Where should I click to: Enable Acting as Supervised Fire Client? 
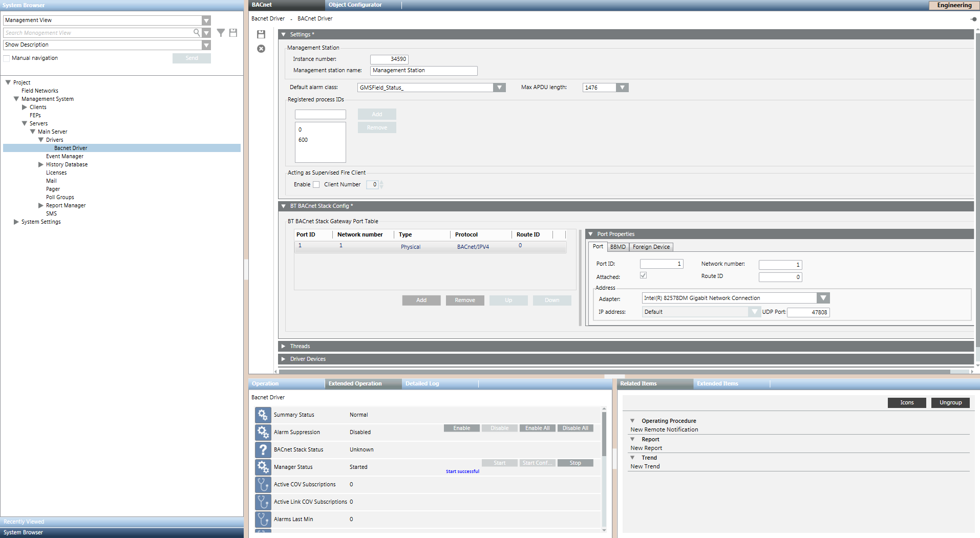[x=316, y=184]
